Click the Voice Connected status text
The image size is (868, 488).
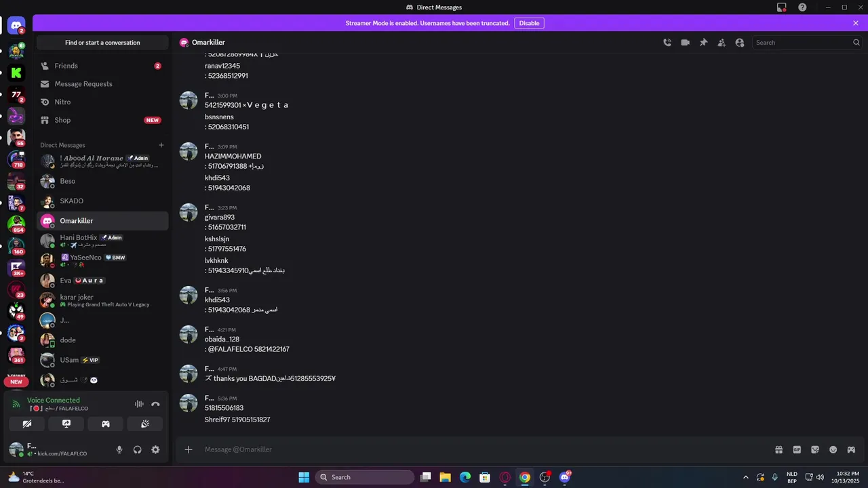click(54, 401)
